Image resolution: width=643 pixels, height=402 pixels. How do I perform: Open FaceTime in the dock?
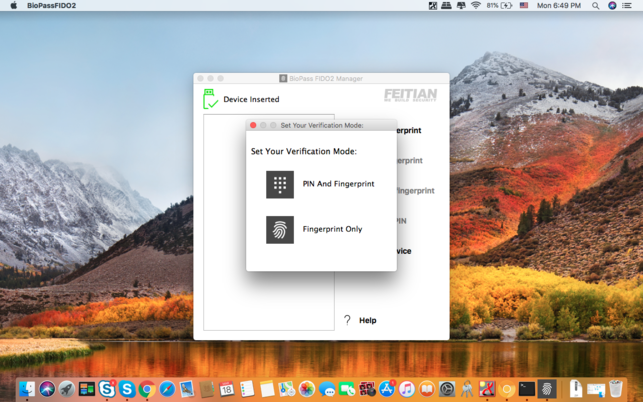347,389
